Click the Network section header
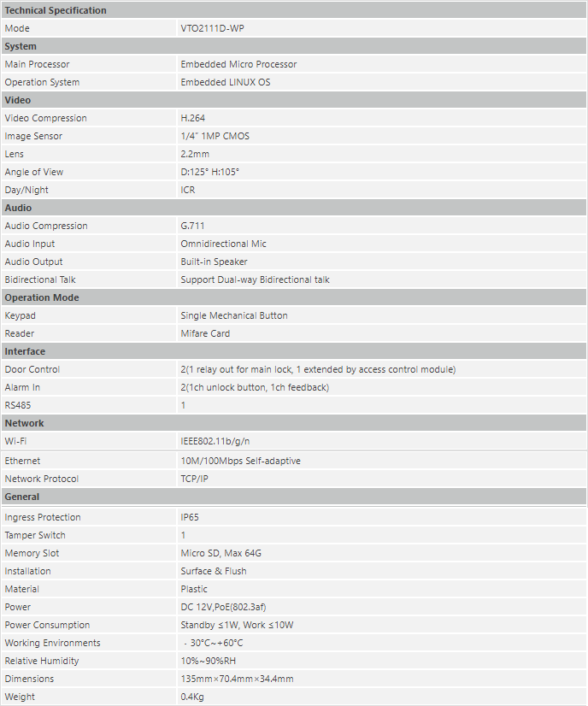The image size is (588, 706). 293,423
